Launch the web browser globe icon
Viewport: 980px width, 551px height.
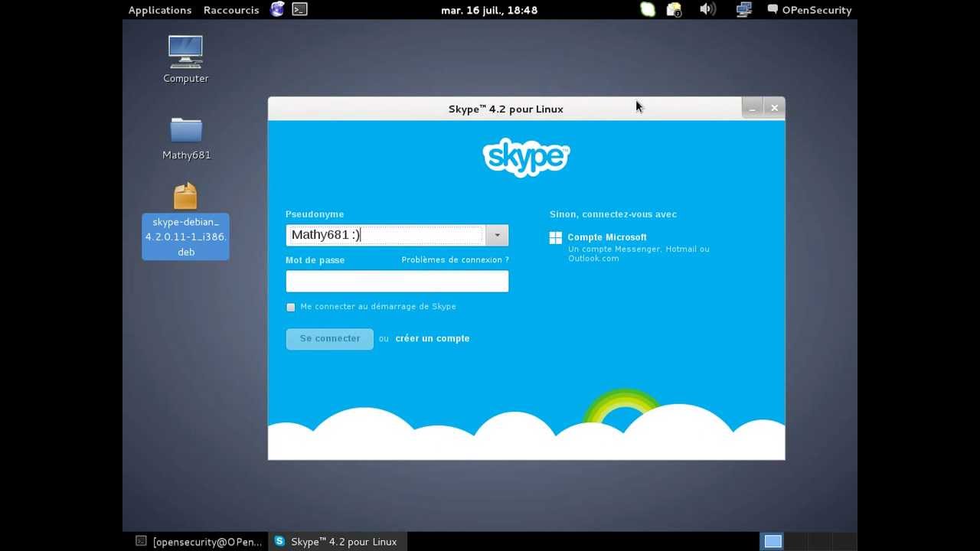277,9
